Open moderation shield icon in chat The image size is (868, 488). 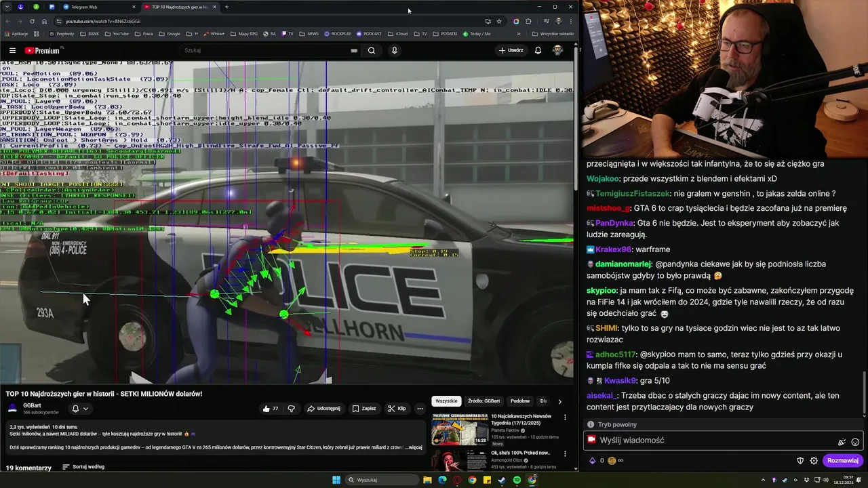(800, 460)
